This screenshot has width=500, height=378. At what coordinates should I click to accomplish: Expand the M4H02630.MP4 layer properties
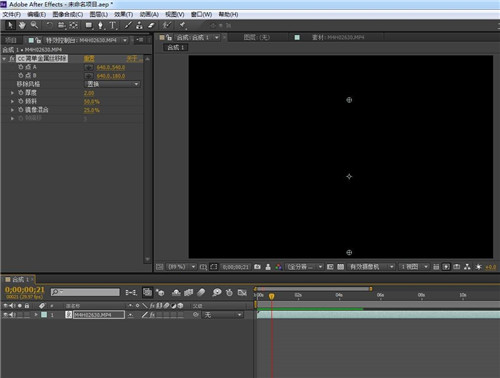(36, 315)
